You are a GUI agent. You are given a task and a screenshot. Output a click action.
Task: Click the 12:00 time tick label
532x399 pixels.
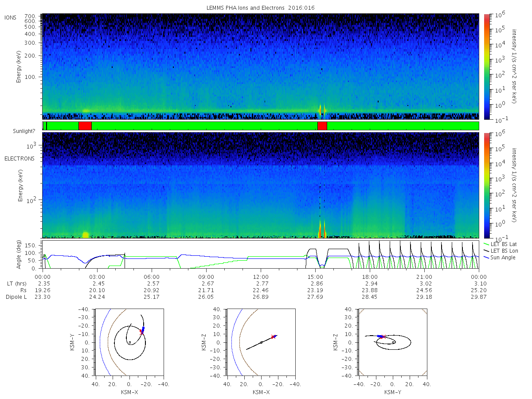tap(261, 276)
